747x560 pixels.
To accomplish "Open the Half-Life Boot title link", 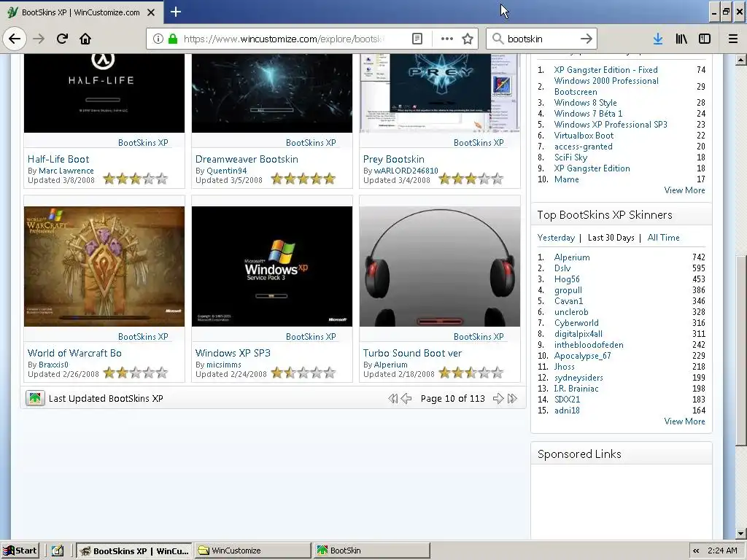I will [x=58, y=159].
